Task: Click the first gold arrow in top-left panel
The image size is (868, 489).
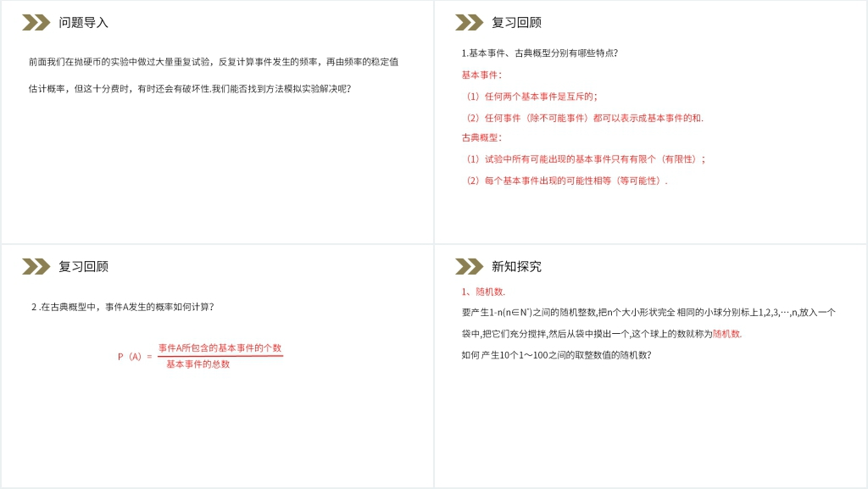Action: click(x=29, y=24)
